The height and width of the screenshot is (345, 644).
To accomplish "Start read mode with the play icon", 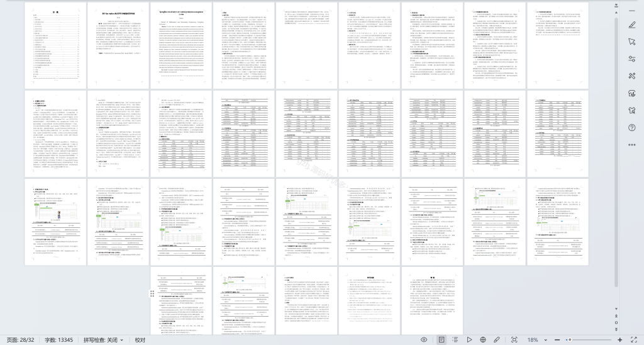I will (x=469, y=340).
